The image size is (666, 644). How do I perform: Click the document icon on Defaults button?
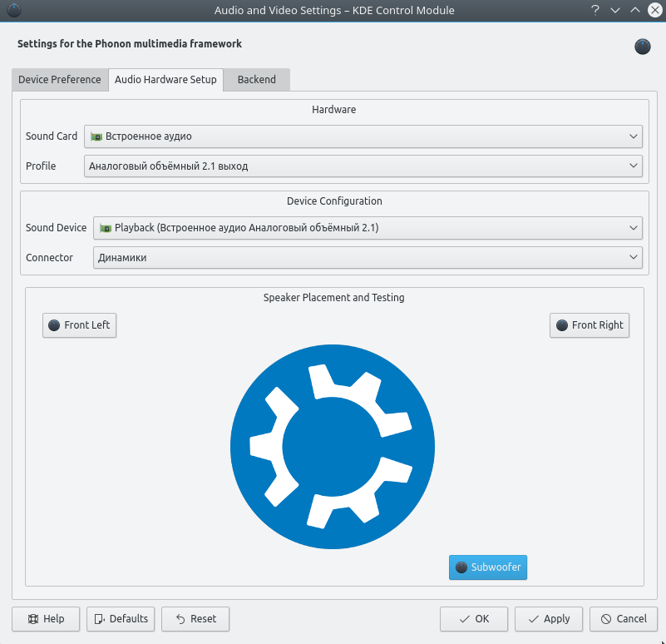click(x=99, y=619)
